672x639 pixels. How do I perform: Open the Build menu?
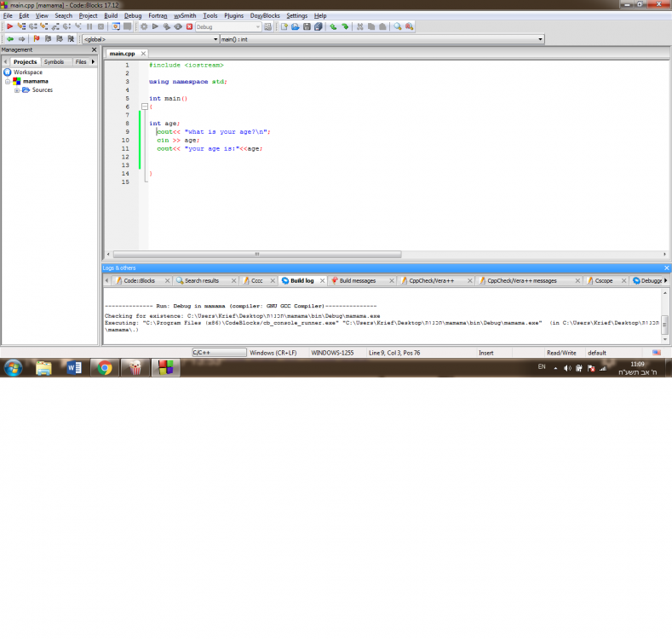point(111,15)
